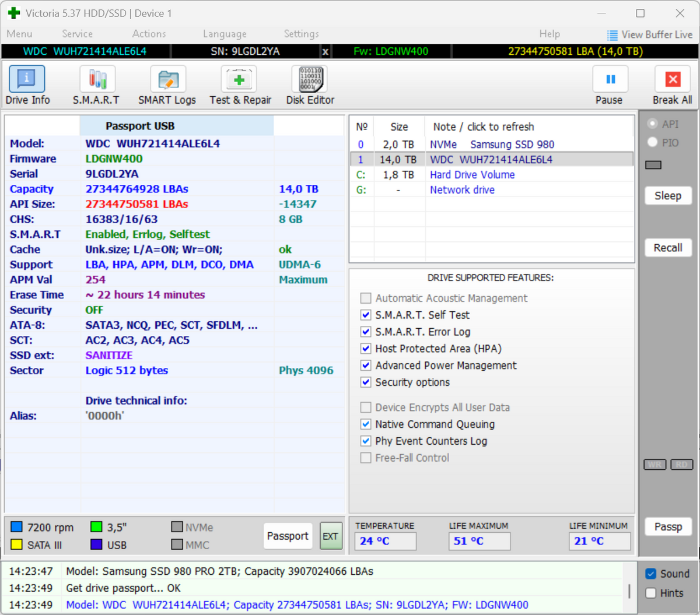Click the Break All icon
Image resolution: width=700 pixels, height=615 pixels.
673,79
